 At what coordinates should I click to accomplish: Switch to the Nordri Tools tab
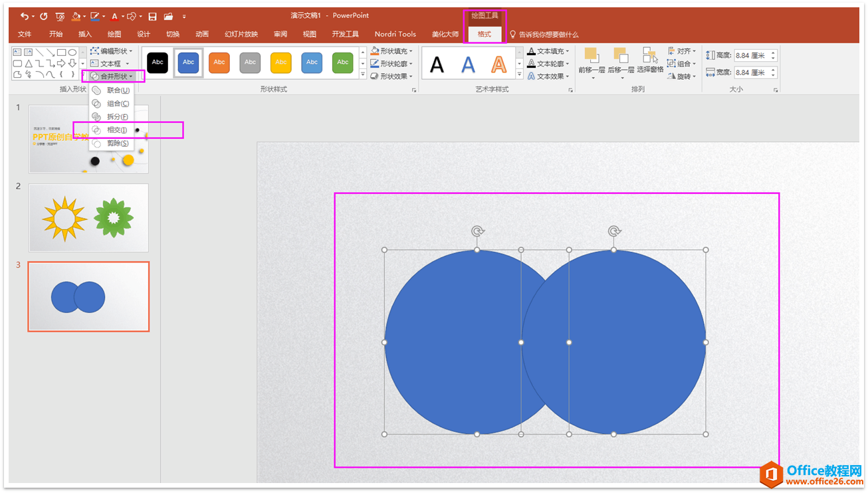(395, 35)
